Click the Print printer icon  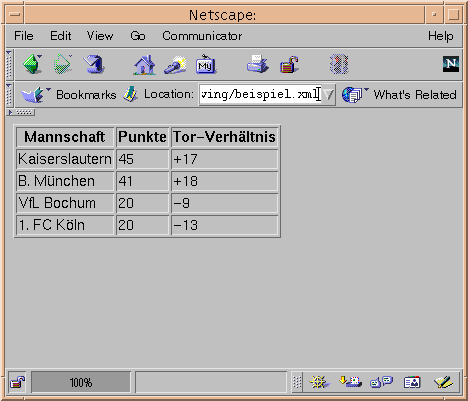[x=258, y=64]
